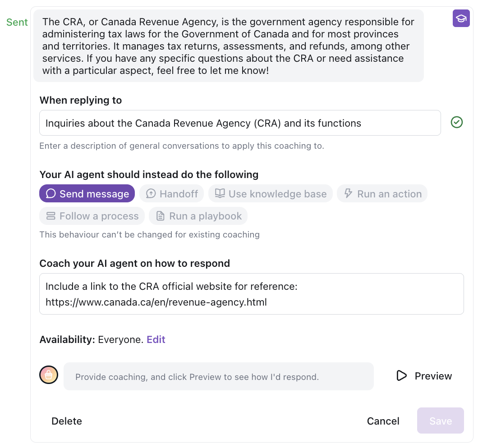Click the document playbook icon
Viewport: 478px width, 448px height.
click(160, 216)
